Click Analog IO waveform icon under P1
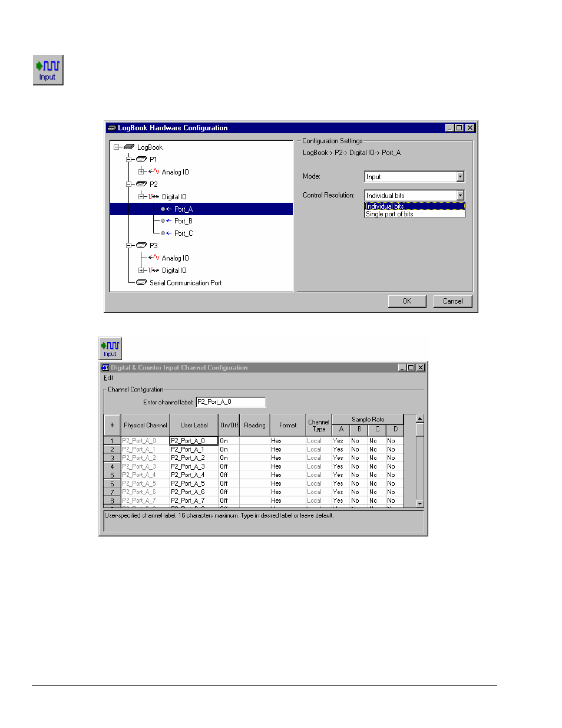 pyautogui.click(x=154, y=172)
